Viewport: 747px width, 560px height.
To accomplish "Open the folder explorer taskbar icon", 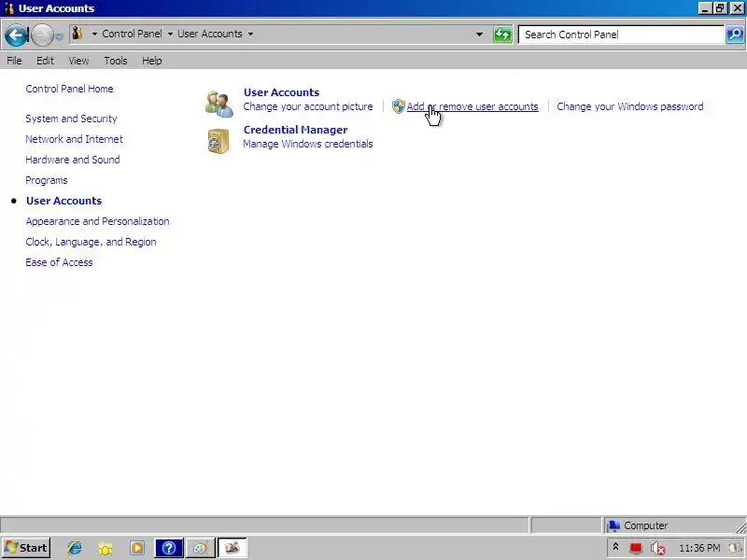I will tap(106, 548).
